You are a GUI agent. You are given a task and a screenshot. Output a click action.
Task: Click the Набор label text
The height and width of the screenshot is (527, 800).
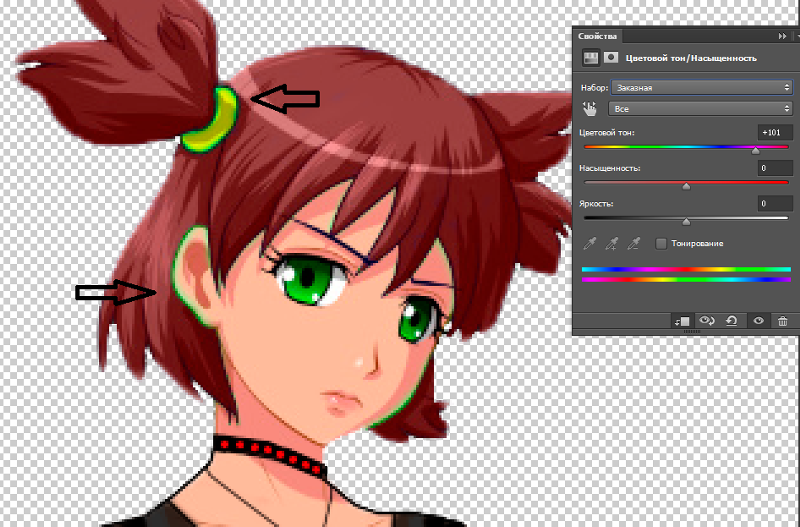click(x=594, y=88)
